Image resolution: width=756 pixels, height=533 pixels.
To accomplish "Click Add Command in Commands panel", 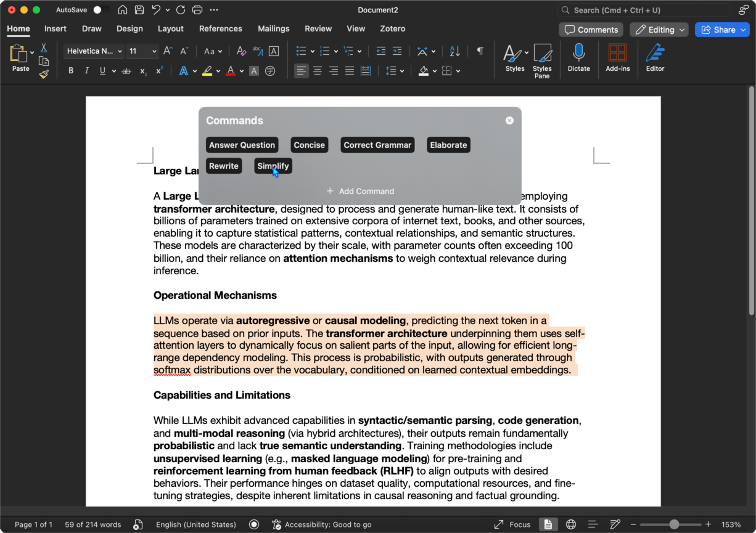I will 360,191.
